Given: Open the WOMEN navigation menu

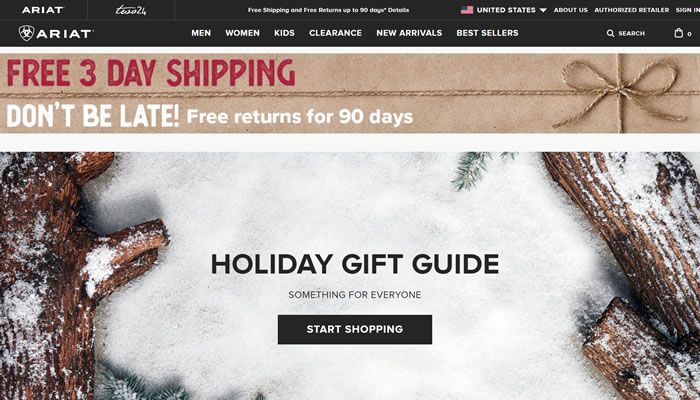Looking at the screenshot, I should pyautogui.click(x=242, y=33).
